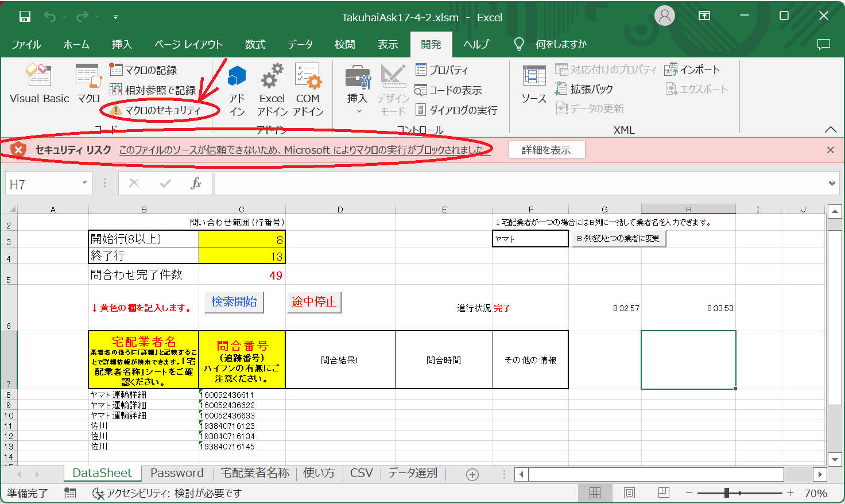Screen dimensions: 845x504
Task: Toggle デザインモード (Design Mode)
Action: click(393, 91)
